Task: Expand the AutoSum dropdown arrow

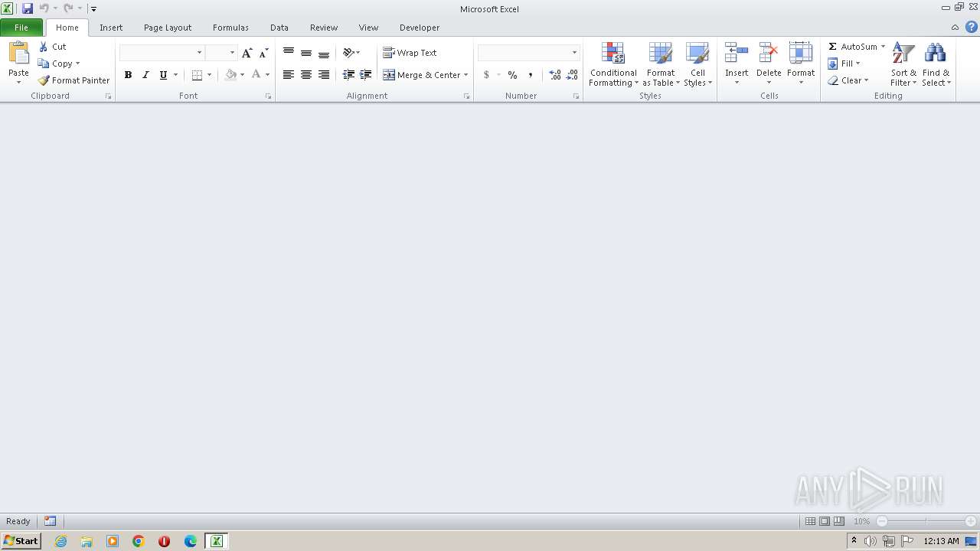Action: click(x=883, y=47)
